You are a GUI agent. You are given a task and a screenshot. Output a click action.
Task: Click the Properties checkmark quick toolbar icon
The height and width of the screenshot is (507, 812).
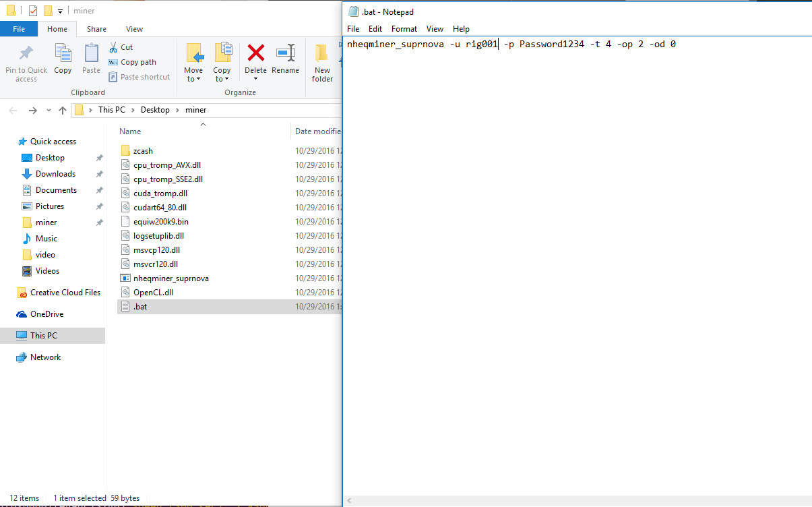(x=33, y=11)
